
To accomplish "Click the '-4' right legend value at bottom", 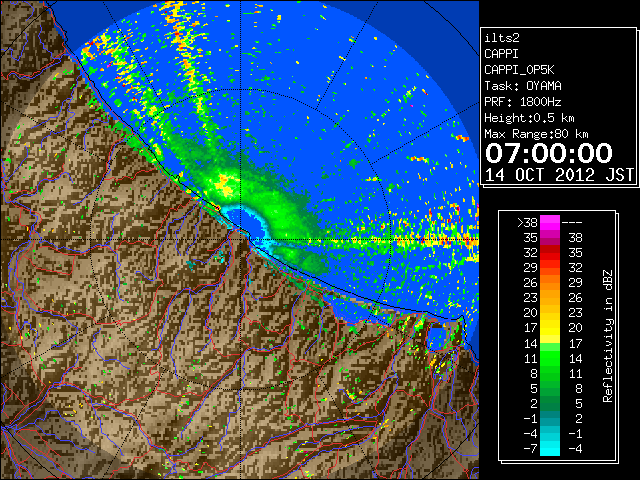I will point(575,449).
